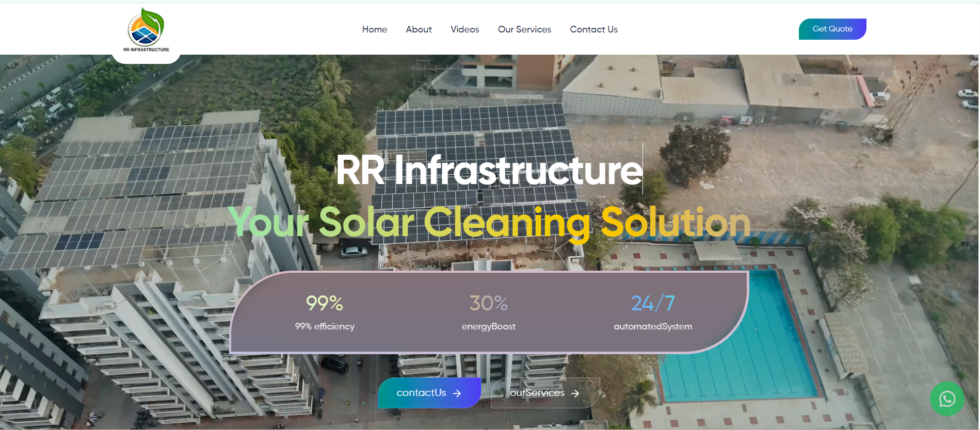Navigate to Contact Us in header
The width and height of the screenshot is (980, 430).
tap(593, 29)
